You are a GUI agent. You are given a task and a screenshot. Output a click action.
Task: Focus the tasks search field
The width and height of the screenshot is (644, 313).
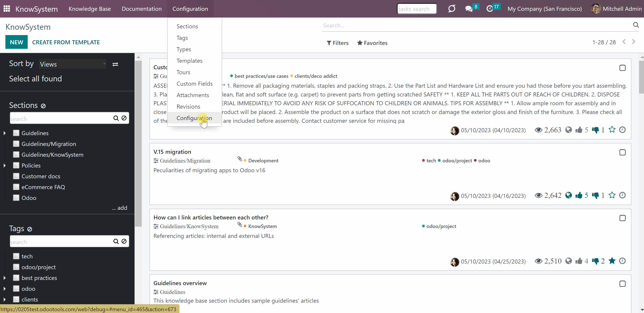click(417, 9)
